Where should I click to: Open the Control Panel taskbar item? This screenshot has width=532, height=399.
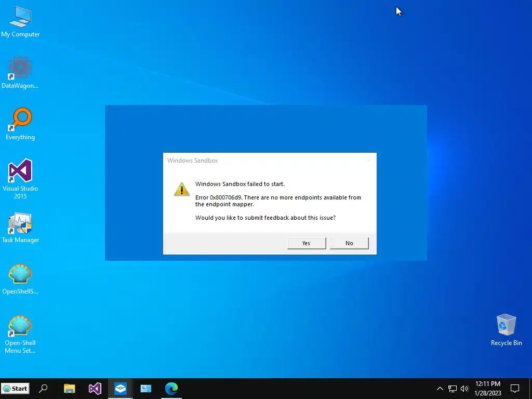pyautogui.click(x=146, y=389)
